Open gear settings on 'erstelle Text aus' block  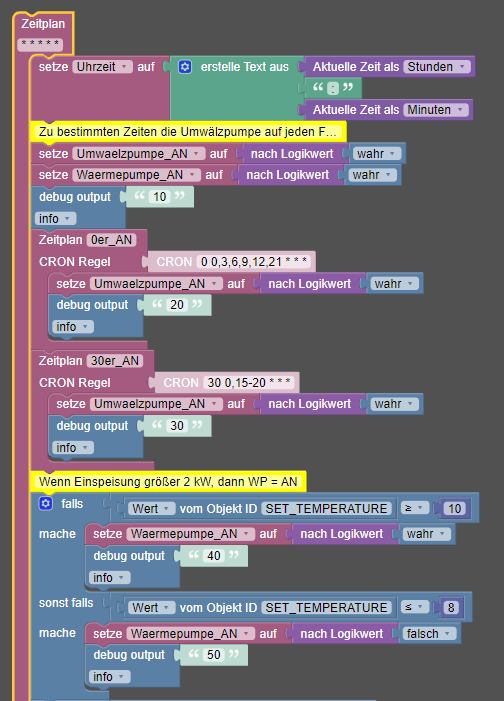[185, 67]
